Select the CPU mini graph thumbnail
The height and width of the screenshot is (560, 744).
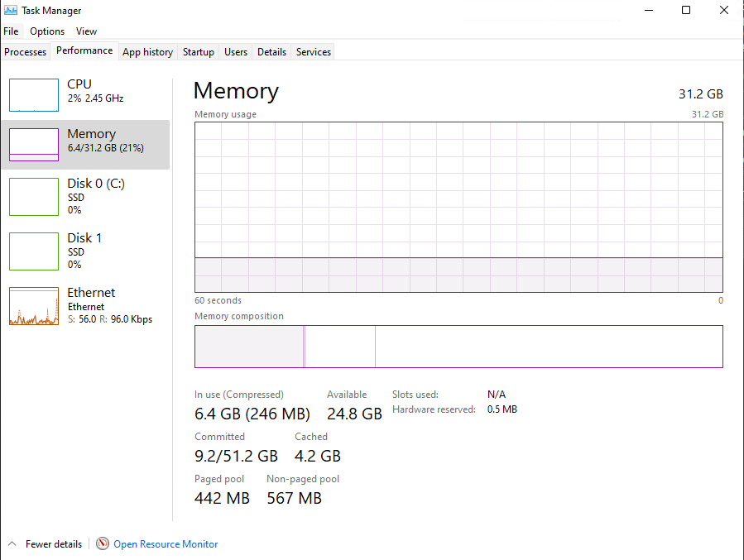[34, 95]
